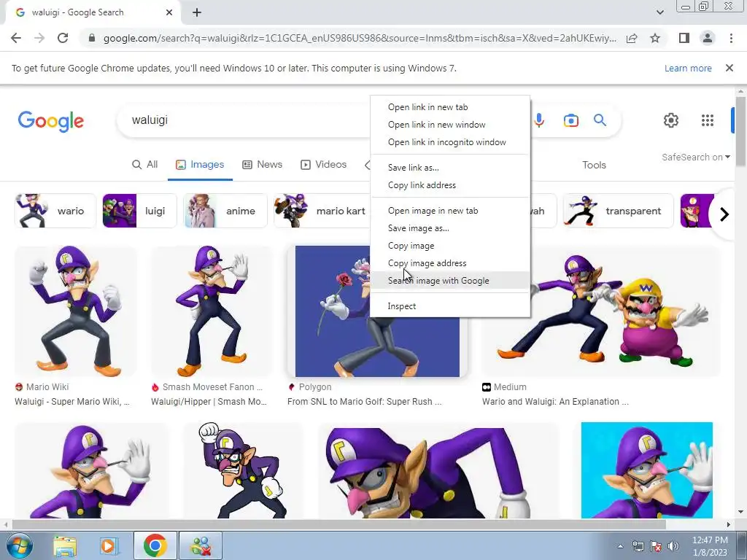Viewport: 747px width, 560px height.
Task: Click Wario and Waluigi: An Explanation link
Action: [555, 402]
